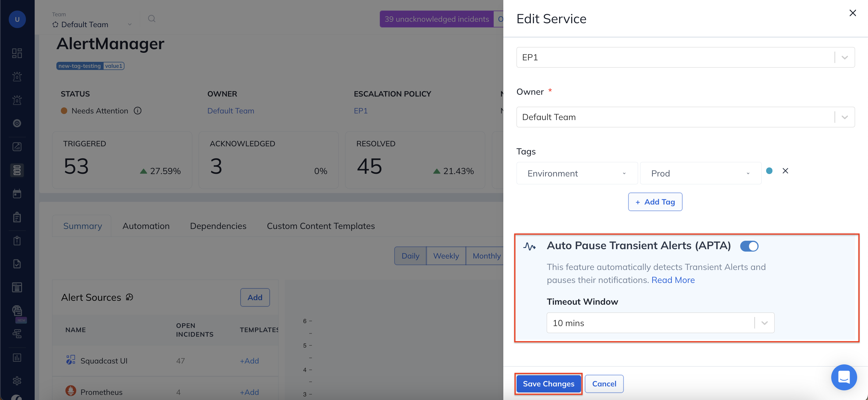Remove the Environment Prod tag

click(x=785, y=171)
